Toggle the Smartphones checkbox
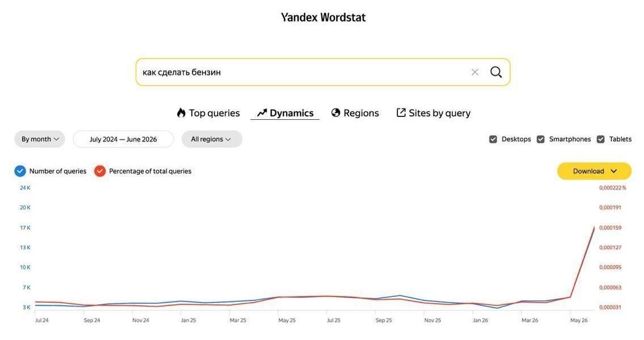The image size is (644, 340). pyautogui.click(x=541, y=139)
